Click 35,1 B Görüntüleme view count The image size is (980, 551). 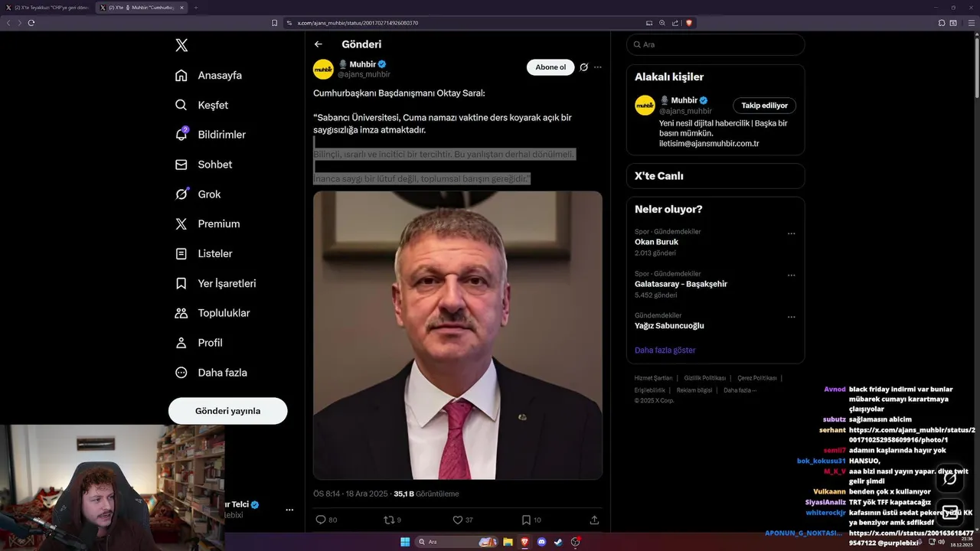pyautogui.click(x=426, y=494)
